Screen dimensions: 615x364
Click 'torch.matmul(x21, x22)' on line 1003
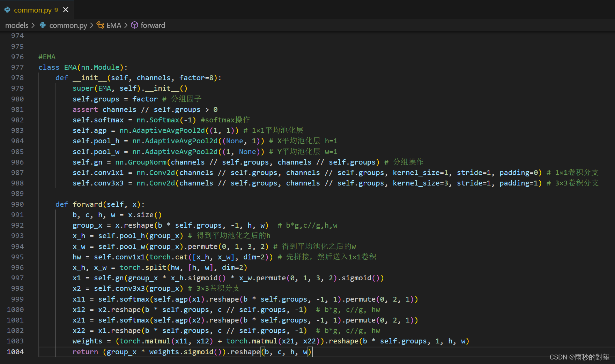point(273,341)
